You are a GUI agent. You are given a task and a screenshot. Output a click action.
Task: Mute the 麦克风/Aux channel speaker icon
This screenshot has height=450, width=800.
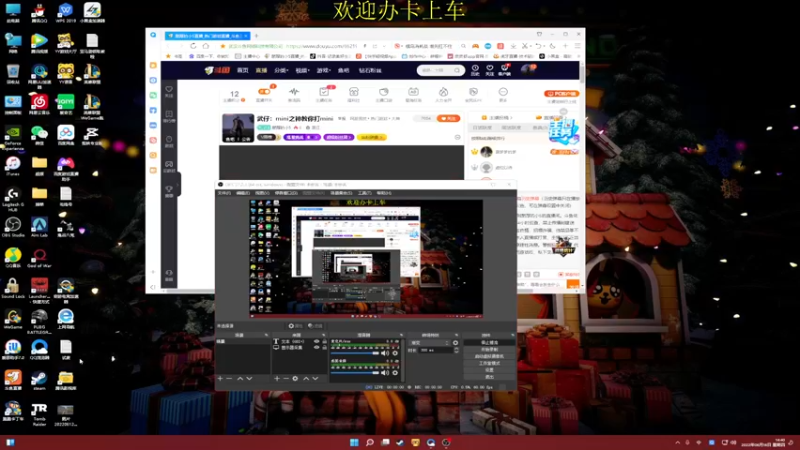[385, 353]
